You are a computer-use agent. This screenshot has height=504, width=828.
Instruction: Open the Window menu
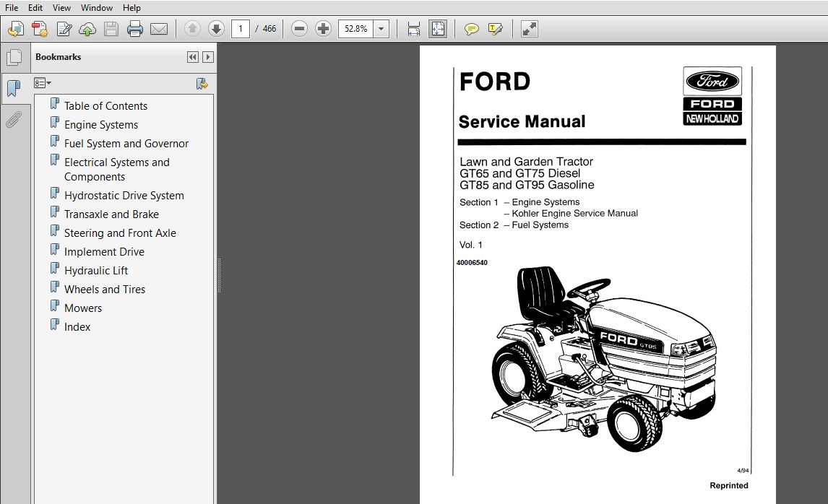(97, 7)
